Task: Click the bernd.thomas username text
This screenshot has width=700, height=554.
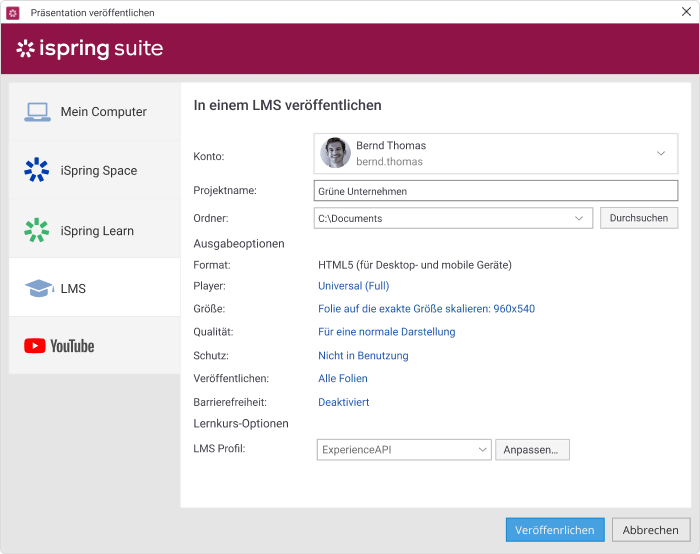Action: pos(389,162)
